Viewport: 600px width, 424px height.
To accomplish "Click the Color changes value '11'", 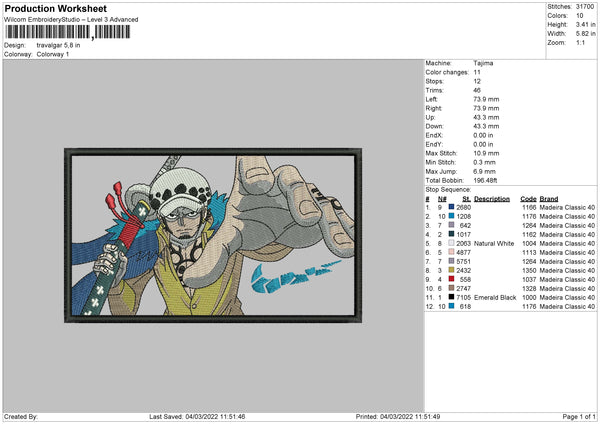I will pos(477,72).
